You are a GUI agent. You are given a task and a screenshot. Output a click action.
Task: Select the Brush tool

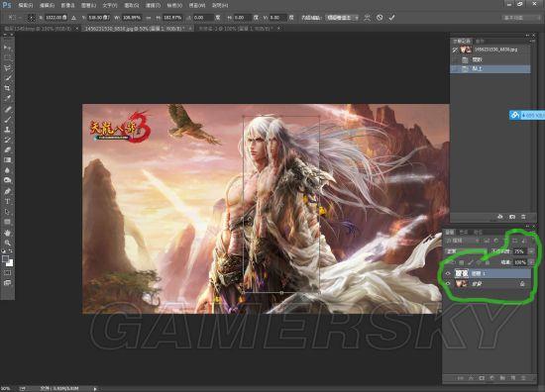pos(7,120)
